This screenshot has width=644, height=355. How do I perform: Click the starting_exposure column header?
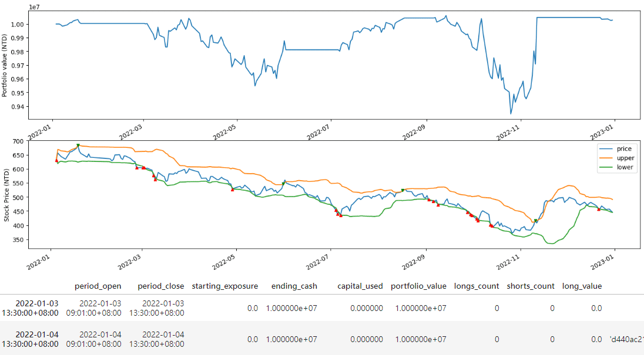pyautogui.click(x=224, y=286)
